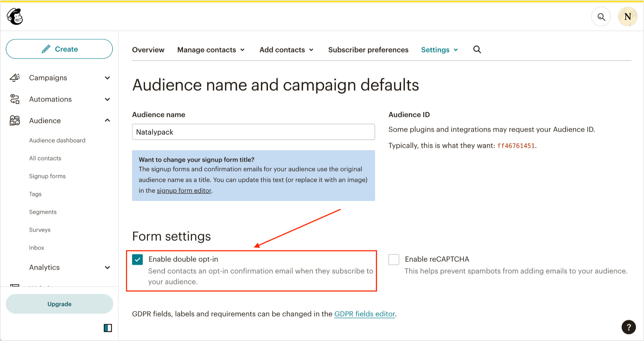This screenshot has height=341, width=644.
Task: Click the signup form editor link
Action: (184, 190)
